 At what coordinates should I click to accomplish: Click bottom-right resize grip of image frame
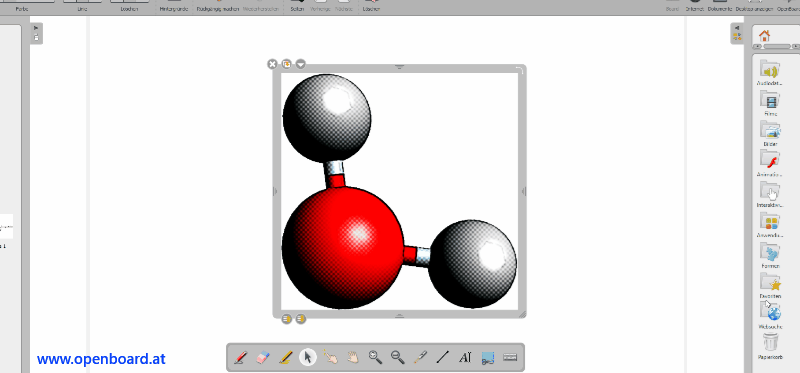pos(521,315)
